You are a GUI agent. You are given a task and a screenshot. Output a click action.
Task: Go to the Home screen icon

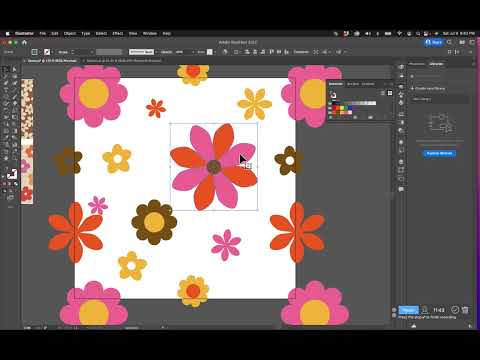pyautogui.click(x=24, y=42)
